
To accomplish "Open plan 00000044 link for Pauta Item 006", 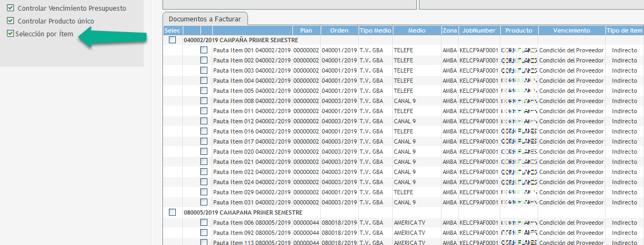I will 306,223.
